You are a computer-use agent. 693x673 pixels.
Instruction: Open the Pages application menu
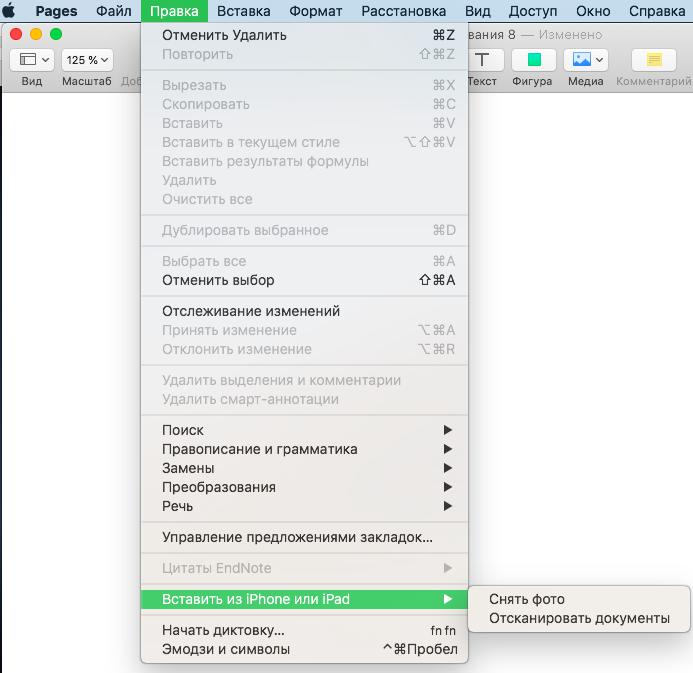tap(57, 11)
